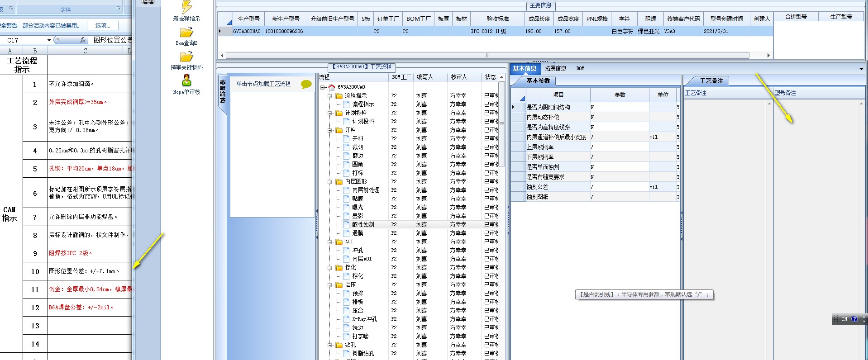
Task: Click the 终端客户代码 column header
Action: (x=683, y=19)
